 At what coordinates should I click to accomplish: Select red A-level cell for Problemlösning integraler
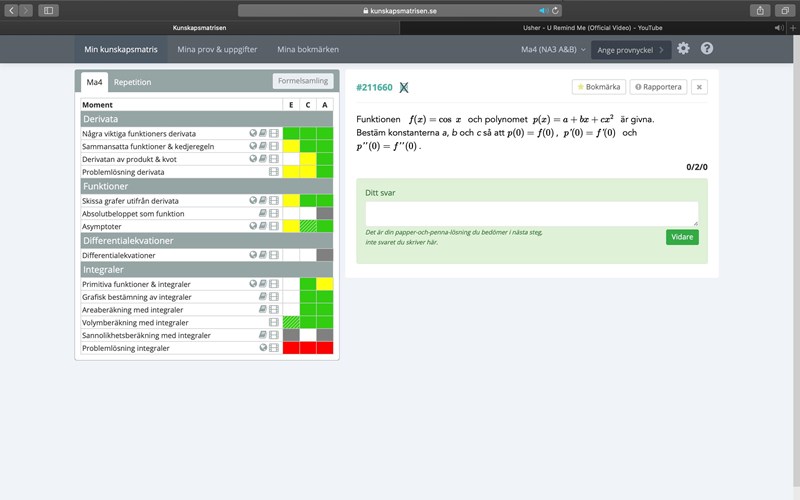click(x=324, y=348)
